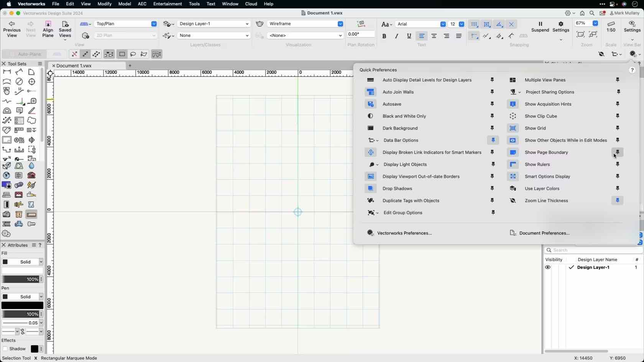Toggle bold text formatting
Image resolution: width=644 pixels, height=362 pixels.
point(384,36)
